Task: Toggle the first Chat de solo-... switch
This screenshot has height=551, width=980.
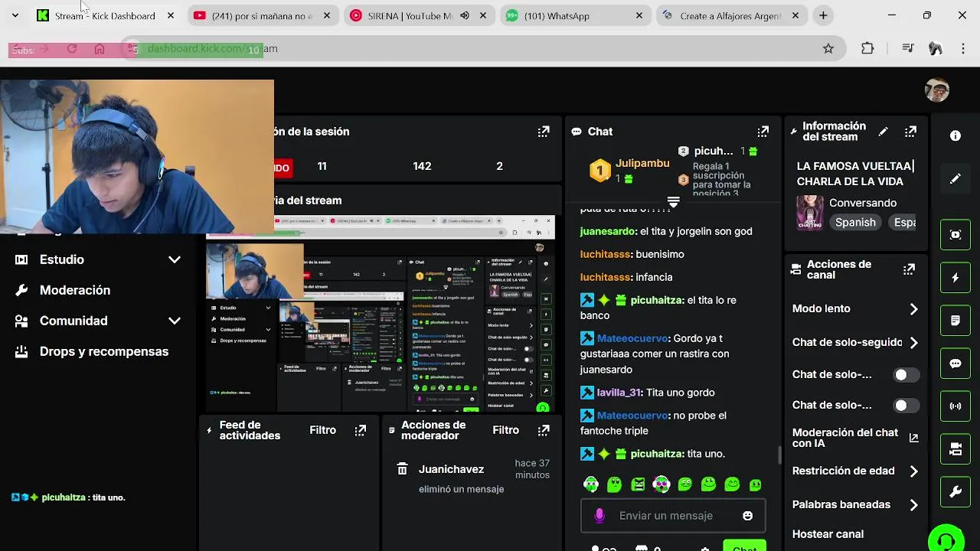Action: [906, 375]
